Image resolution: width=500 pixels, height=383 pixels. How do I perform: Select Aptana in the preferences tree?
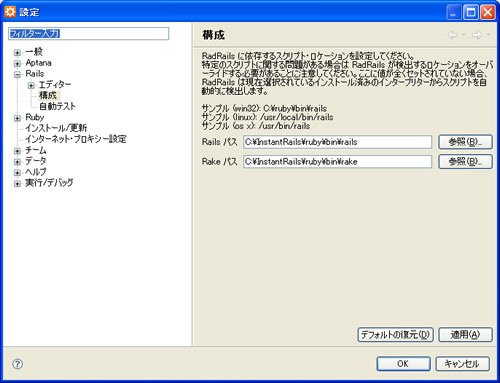coord(38,63)
